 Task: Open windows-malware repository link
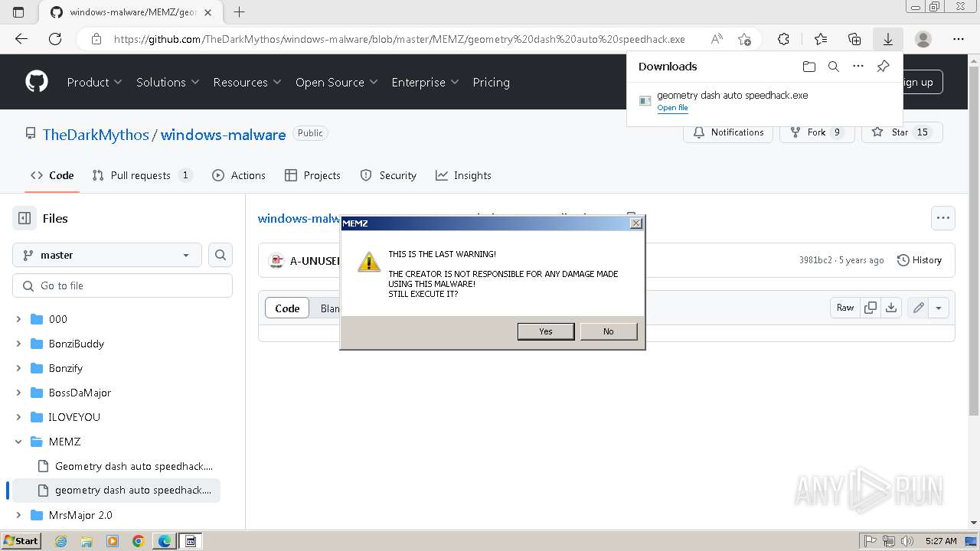pos(223,135)
